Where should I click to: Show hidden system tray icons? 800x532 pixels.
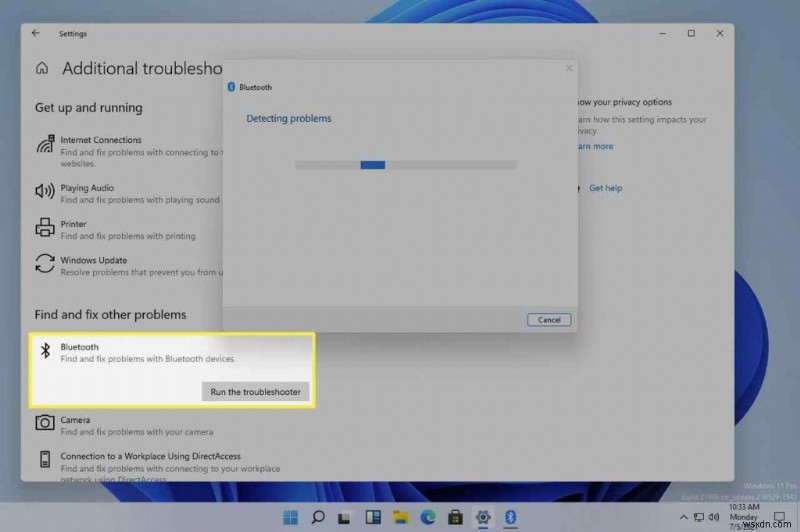pyautogui.click(x=684, y=517)
